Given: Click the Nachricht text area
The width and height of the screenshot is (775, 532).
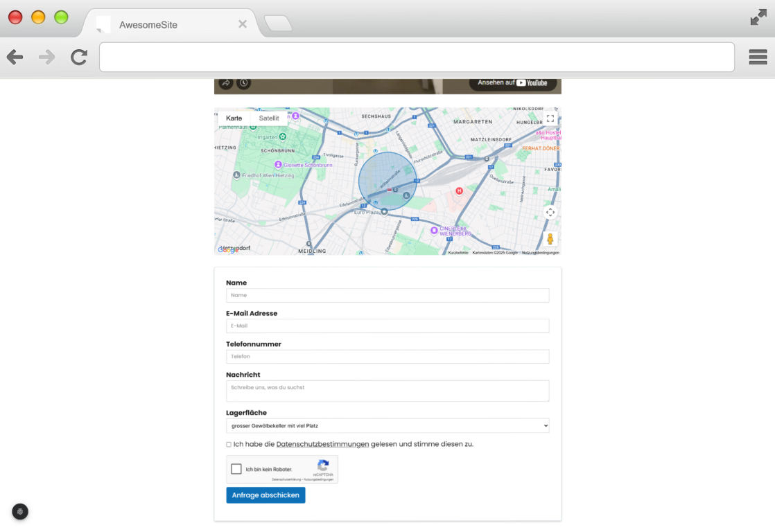Looking at the screenshot, I should click(387, 391).
